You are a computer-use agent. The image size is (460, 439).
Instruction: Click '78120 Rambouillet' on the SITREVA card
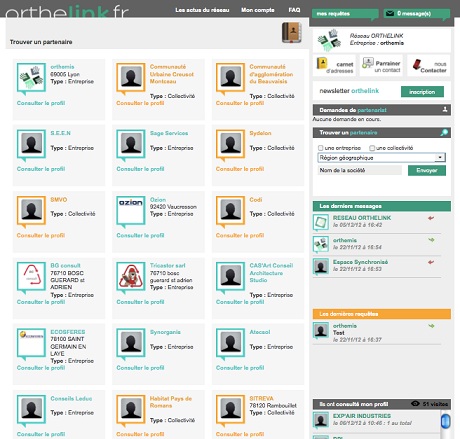273,405
